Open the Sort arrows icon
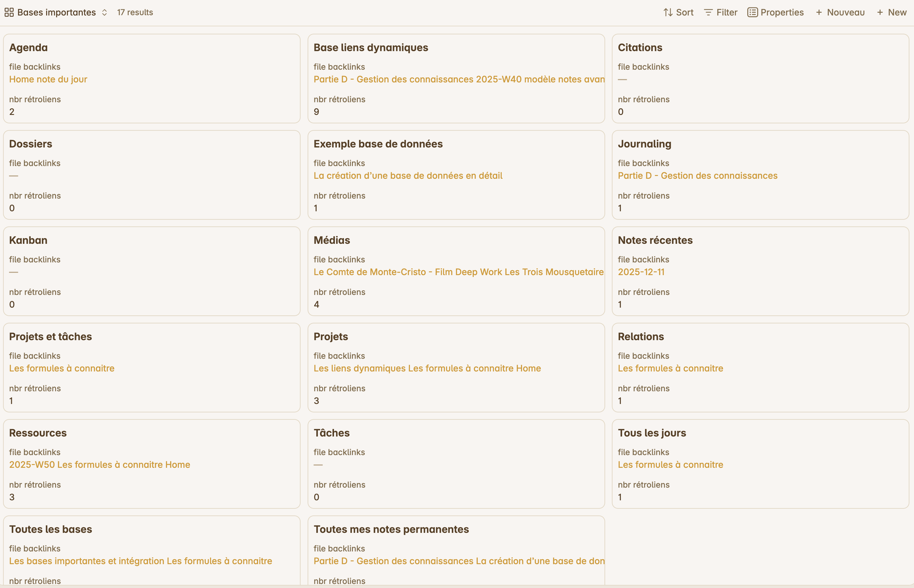 668,13
